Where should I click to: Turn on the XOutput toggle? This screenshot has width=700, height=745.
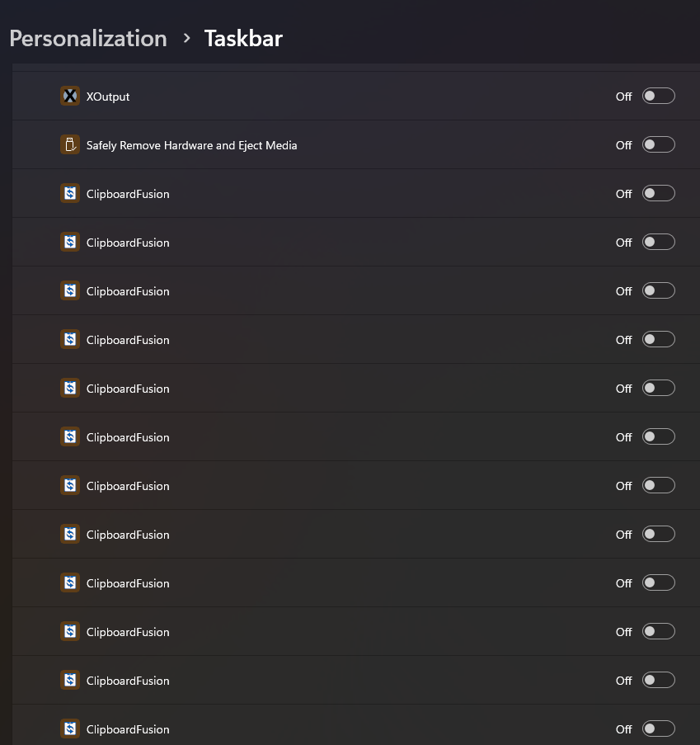(x=658, y=97)
